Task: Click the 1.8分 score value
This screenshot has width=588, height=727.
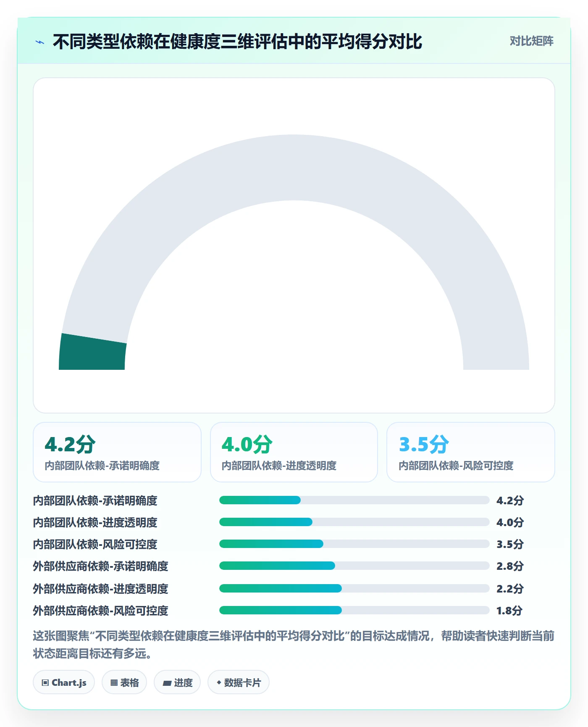Action: [x=509, y=611]
